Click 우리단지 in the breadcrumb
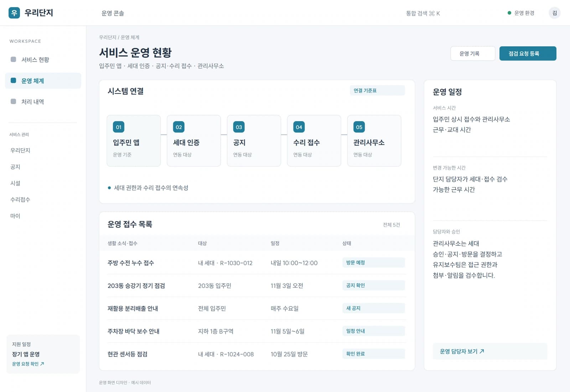The image size is (570, 392). click(x=108, y=37)
